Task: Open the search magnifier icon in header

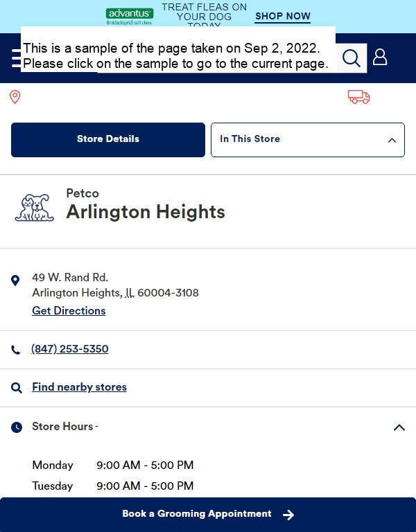Action: pyautogui.click(x=351, y=58)
